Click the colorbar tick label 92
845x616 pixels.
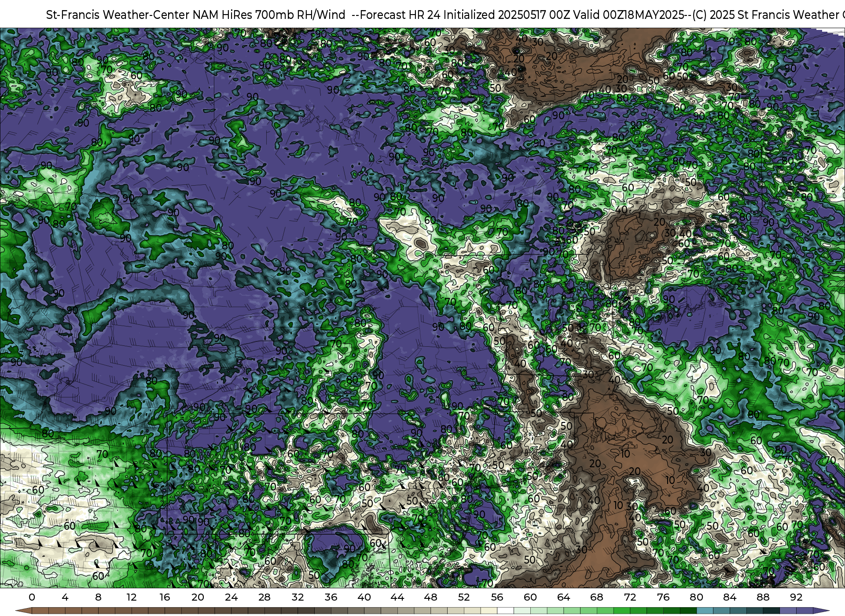tap(796, 597)
